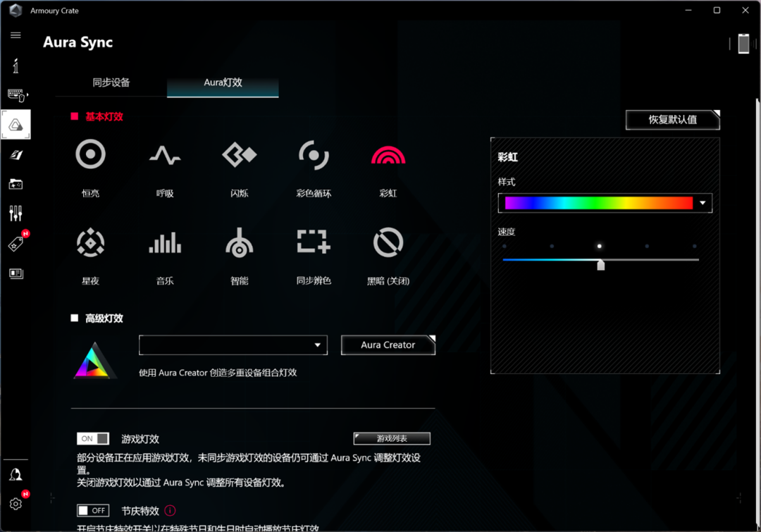Select the 恒亮 static lighting effect icon
Screen dimensions: 761x532
pyautogui.click(x=91, y=154)
